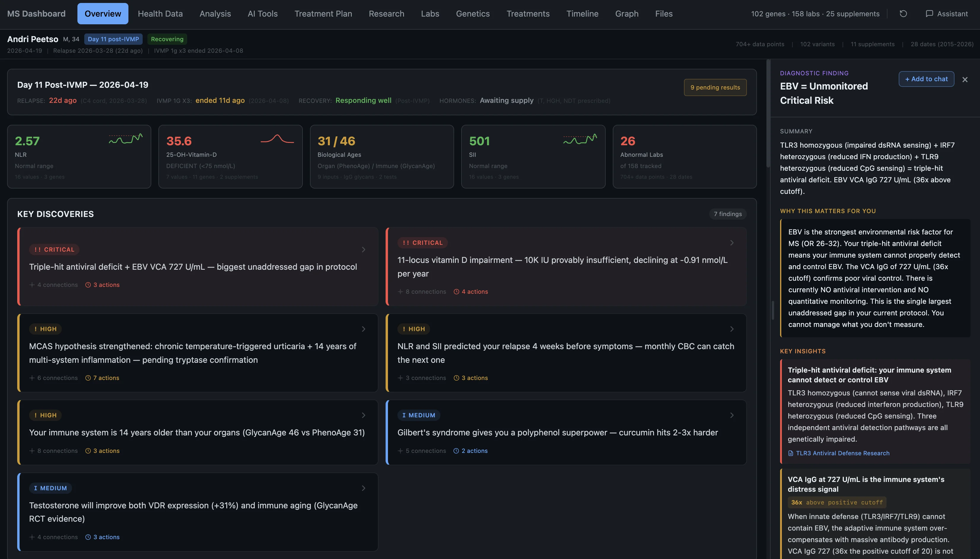Expand the 11-locus vitamin D impairment card

click(731, 243)
